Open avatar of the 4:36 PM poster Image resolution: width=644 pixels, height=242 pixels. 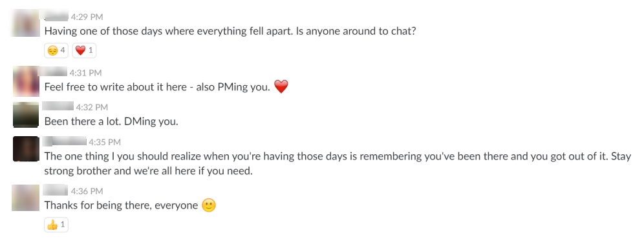point(26,197)
